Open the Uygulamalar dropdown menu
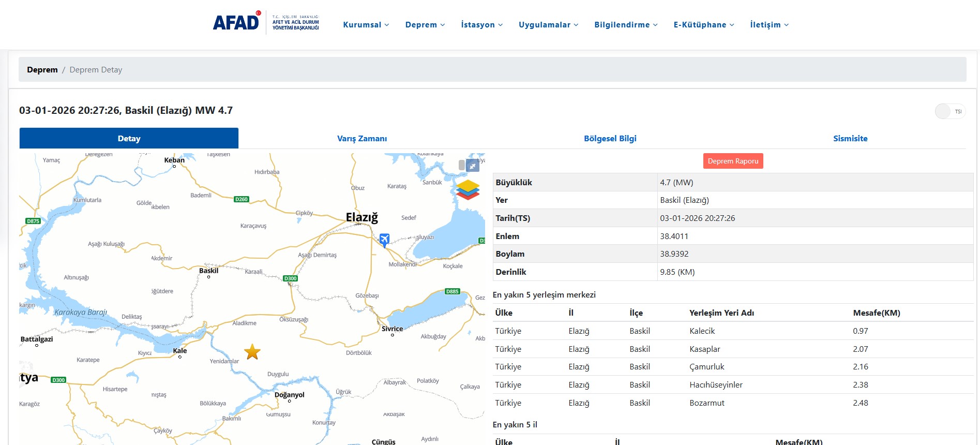980x445 pixels. (548, 25)
